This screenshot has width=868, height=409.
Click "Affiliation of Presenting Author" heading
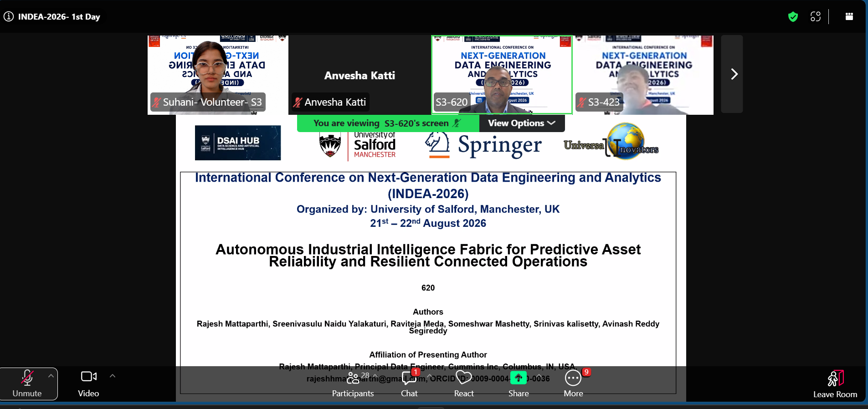428,355
